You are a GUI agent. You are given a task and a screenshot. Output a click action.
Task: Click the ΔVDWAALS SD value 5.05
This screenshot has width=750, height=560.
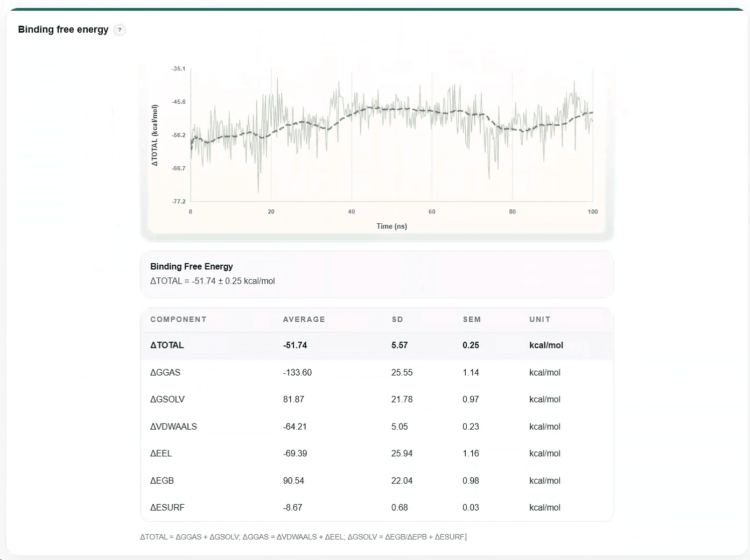click(x=399, y=427)
